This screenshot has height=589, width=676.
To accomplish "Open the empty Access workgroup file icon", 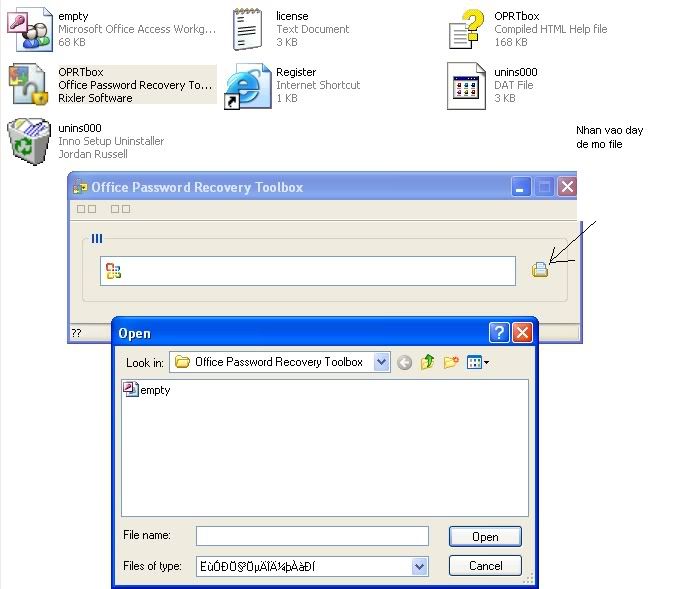I will point(29,29).
